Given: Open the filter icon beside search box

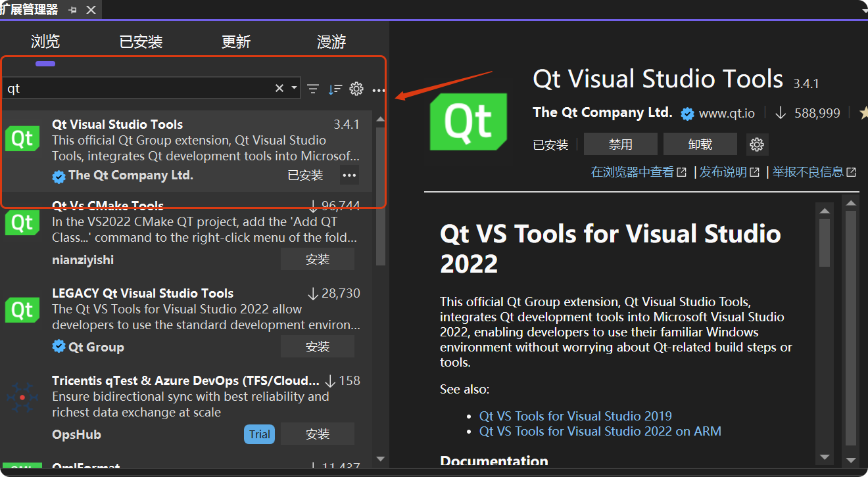Looking at the screenshot, I should pyautogui.click(x=312, y=89).
